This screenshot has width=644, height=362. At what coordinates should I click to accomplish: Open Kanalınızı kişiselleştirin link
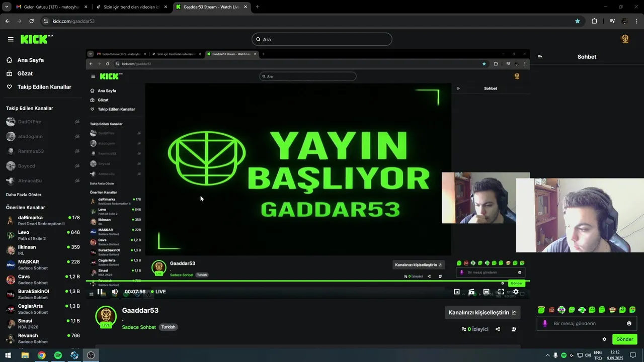tap(482, 312)
